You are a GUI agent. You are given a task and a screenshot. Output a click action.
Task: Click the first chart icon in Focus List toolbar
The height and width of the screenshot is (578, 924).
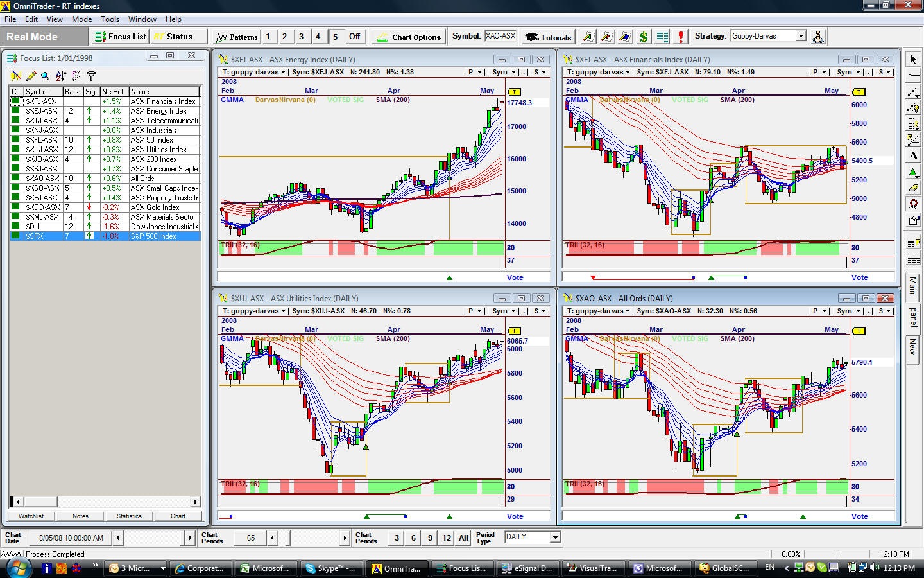[x=16, y=76]
